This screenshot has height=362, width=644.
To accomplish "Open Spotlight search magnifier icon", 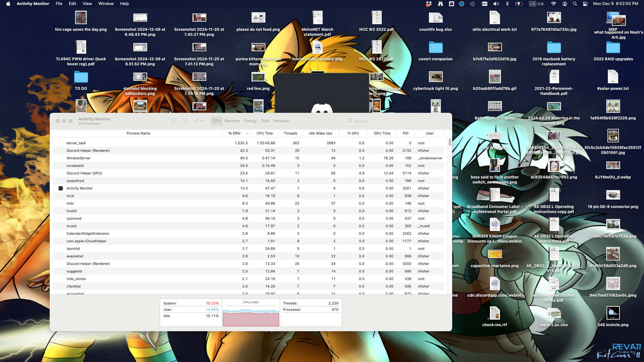I will point(575,4).
